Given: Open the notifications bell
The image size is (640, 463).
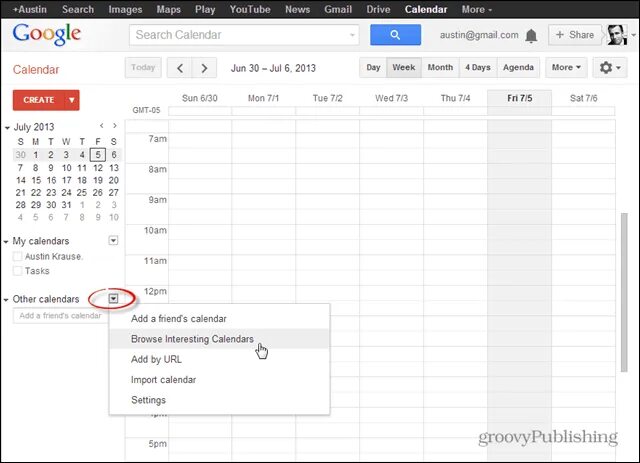Looking at the screenshot, I should [531, 36].
